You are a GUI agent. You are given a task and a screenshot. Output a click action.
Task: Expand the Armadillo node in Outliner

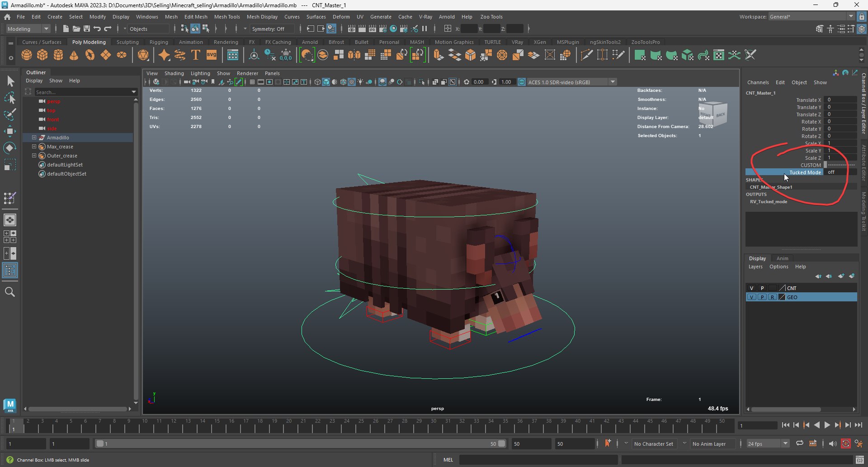[34, 137]
